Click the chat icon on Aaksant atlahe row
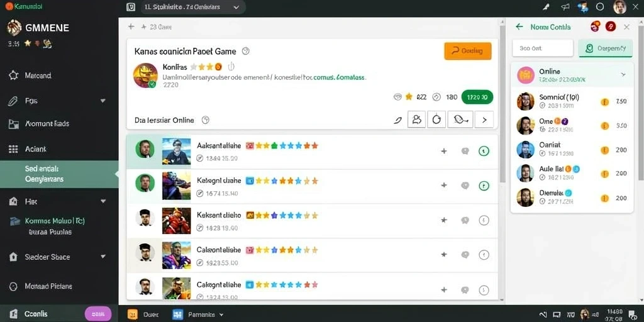This screenshot has width=644, height=322. pos(465,151)
